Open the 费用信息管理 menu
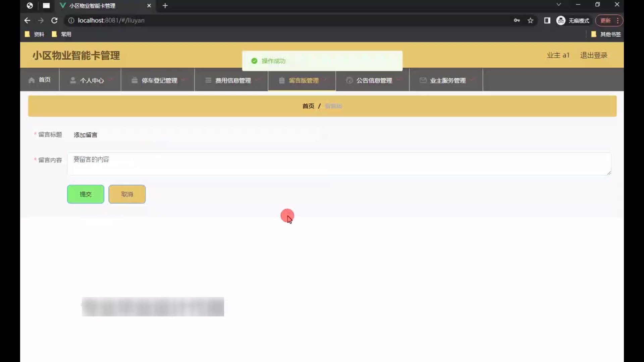 [x=233, y=80]
